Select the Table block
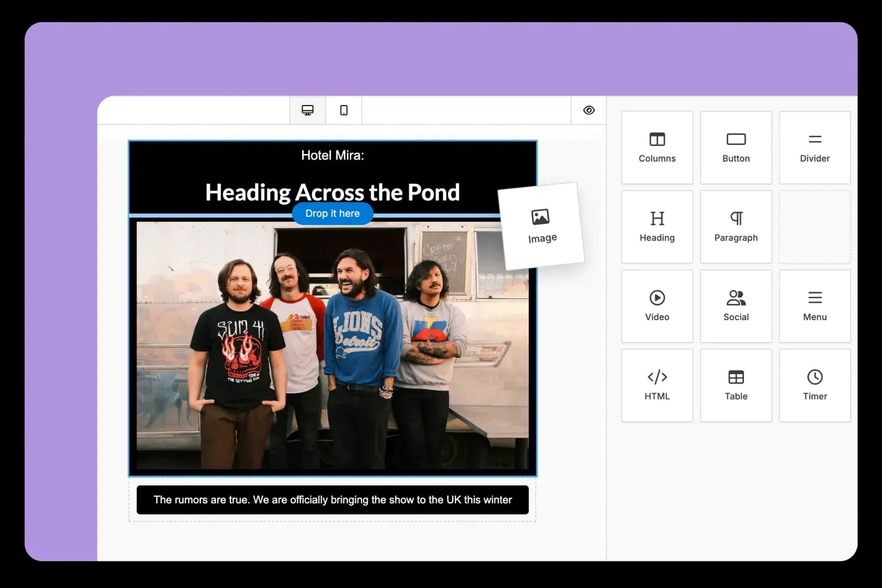Screen dimensions: 882x588 pos(736,385)
